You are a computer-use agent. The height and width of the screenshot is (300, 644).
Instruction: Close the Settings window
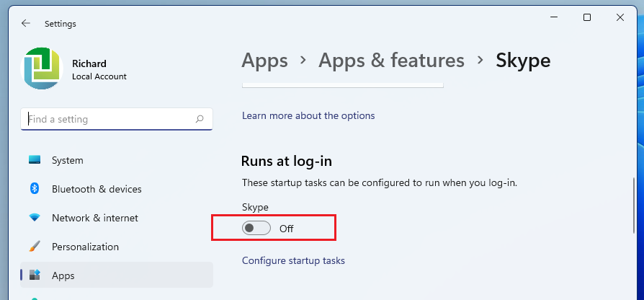620,17
